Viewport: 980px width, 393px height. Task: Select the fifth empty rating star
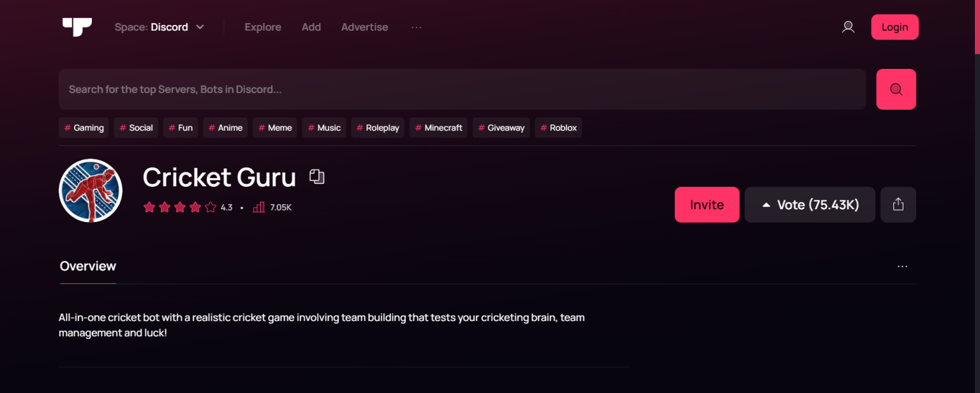pos(210,207)
